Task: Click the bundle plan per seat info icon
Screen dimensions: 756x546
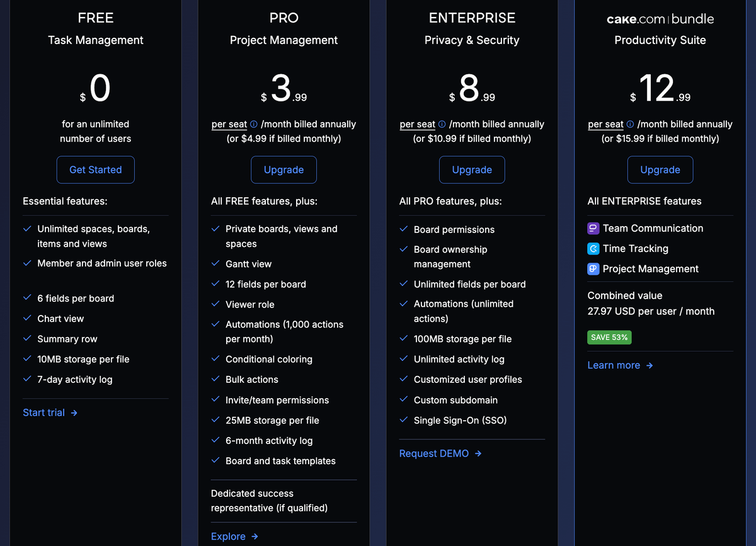Action: click(x=630, y=125)
